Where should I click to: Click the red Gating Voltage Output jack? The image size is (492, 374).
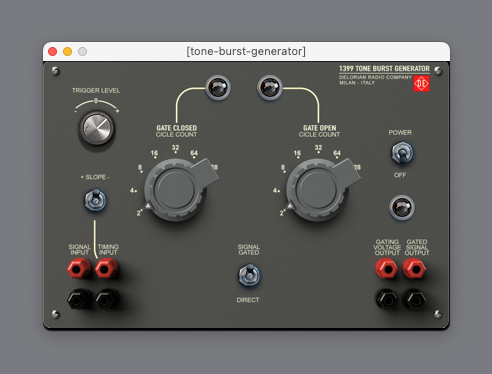tap(386, 268)
